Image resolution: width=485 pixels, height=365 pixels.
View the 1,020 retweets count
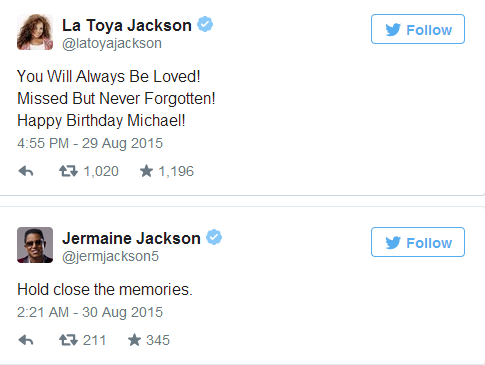pyautogui.click(x=101, y=171)
